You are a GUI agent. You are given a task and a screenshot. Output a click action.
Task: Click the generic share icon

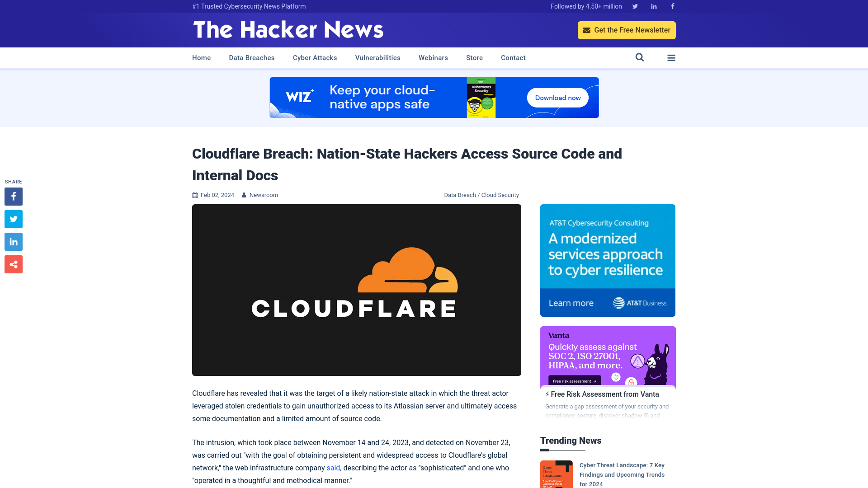[x=13, y=264]
